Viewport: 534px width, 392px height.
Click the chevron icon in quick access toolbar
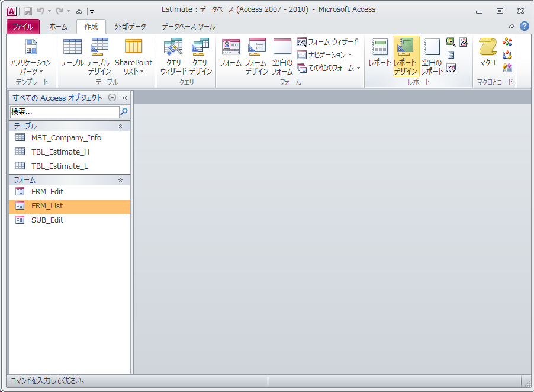pyautogui.click(x=79, y=12)
